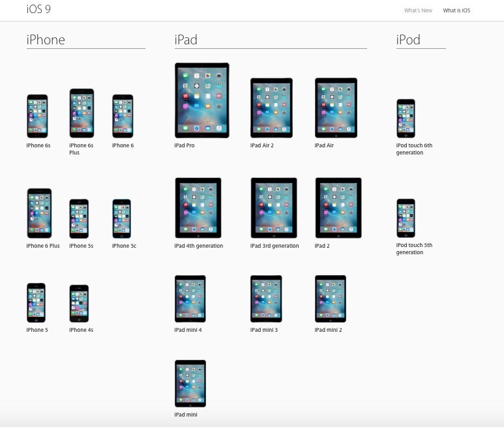The width and height of the screenshot is (504, 427).
Task: Choose the iPod touch 6th generation image
Action: [406, 119]
